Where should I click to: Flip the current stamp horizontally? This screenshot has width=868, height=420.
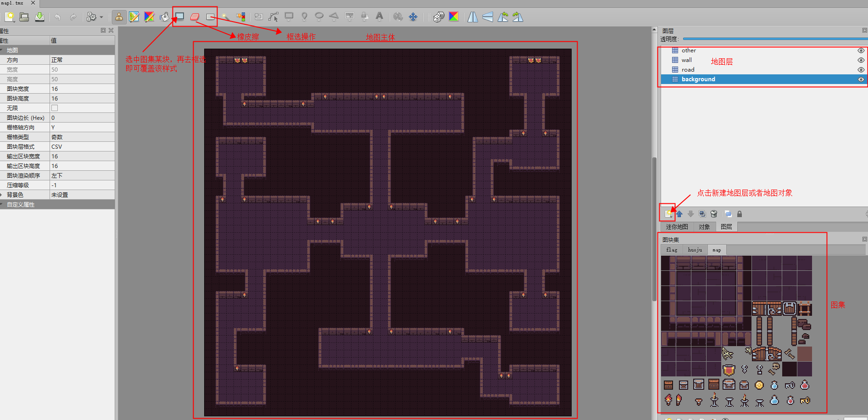point(473,17)
